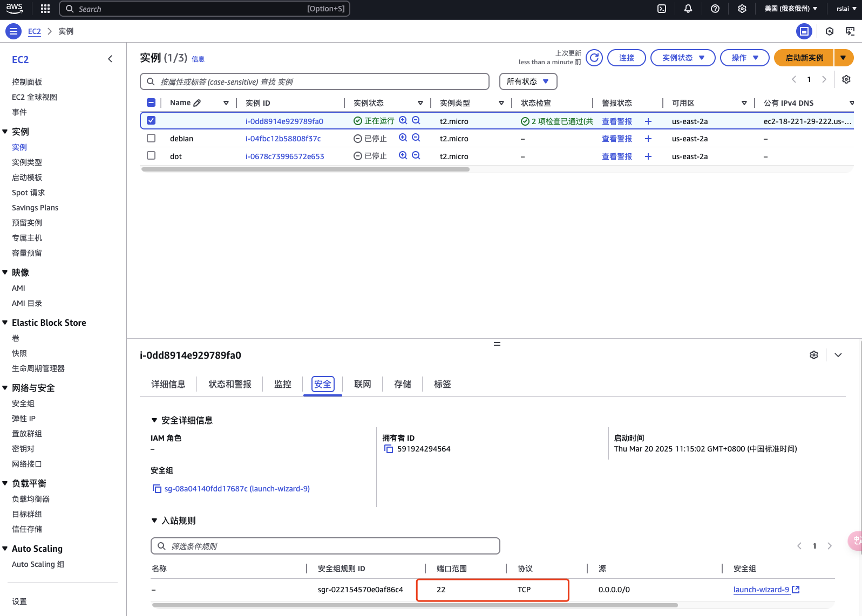Toggle the hamburger navigation menu

[x=13, y=31]
